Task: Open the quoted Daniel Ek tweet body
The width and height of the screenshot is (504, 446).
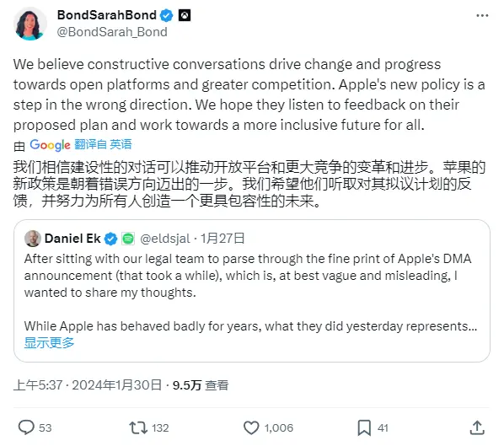Action: point(250,293)
